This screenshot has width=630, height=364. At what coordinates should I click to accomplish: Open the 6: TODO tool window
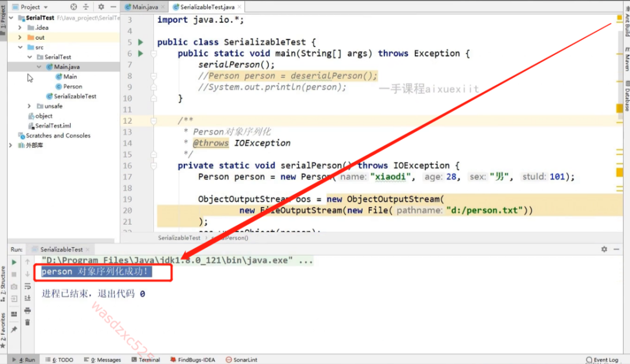tap(60, 359)
